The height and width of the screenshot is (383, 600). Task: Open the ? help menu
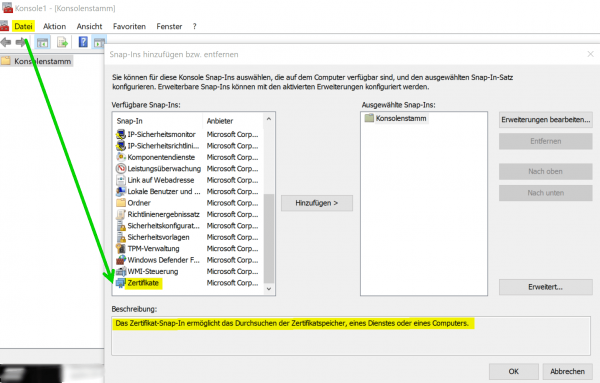(x=194, y=26)
